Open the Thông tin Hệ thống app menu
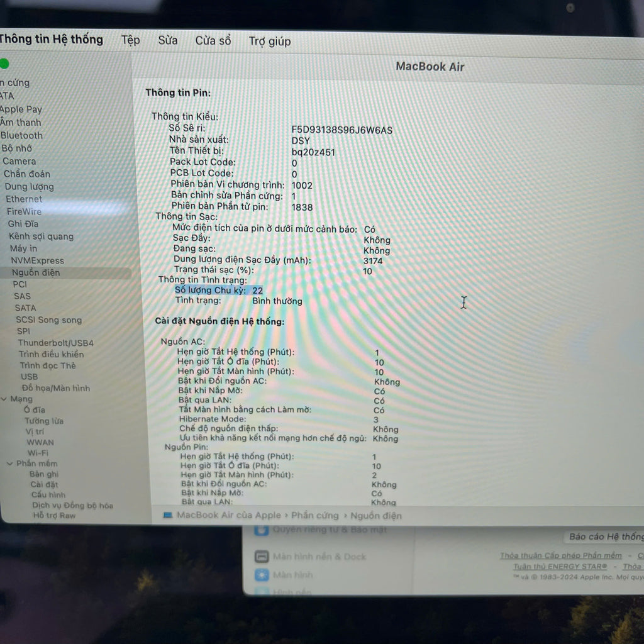 point(51,40)
